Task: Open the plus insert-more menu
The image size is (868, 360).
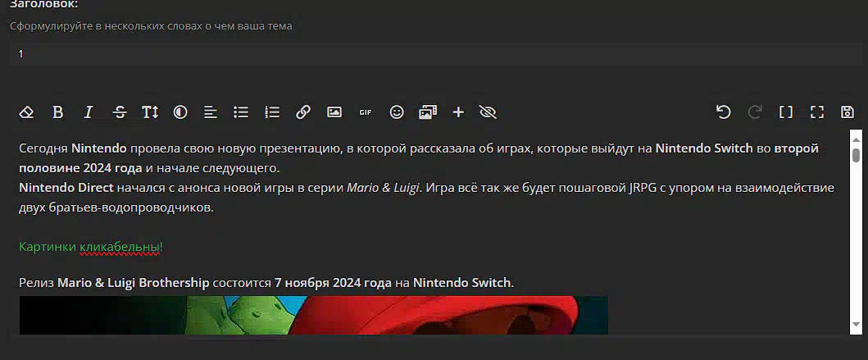Action: [x=458, y=112]
